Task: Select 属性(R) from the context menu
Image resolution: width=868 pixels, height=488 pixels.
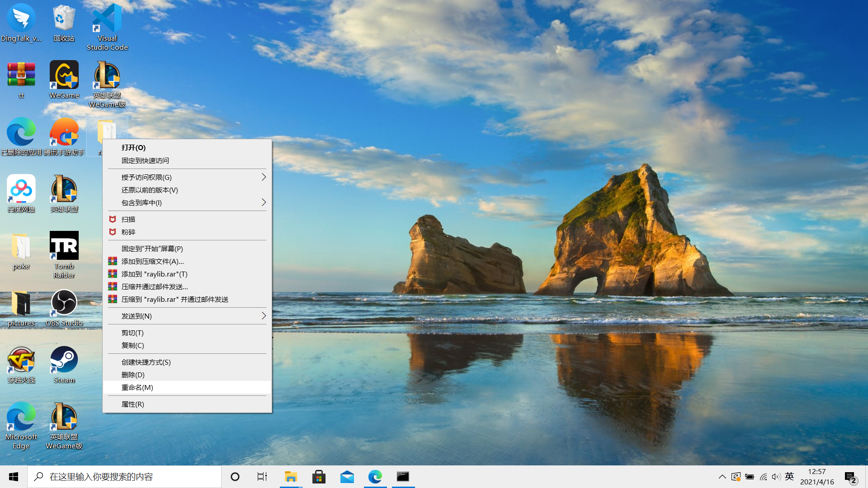Action: coord(132,404)
